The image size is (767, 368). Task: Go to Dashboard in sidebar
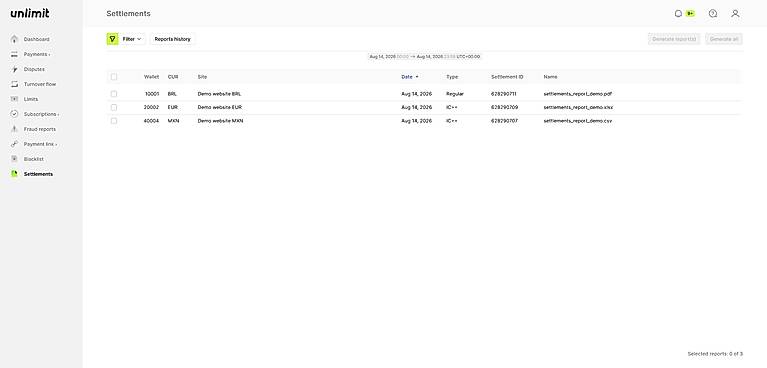[x=37, y=39]
